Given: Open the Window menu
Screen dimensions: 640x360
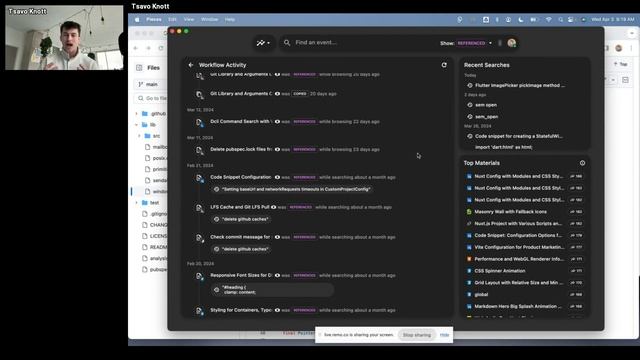Looking at the screenshot, I should [209, 19].
